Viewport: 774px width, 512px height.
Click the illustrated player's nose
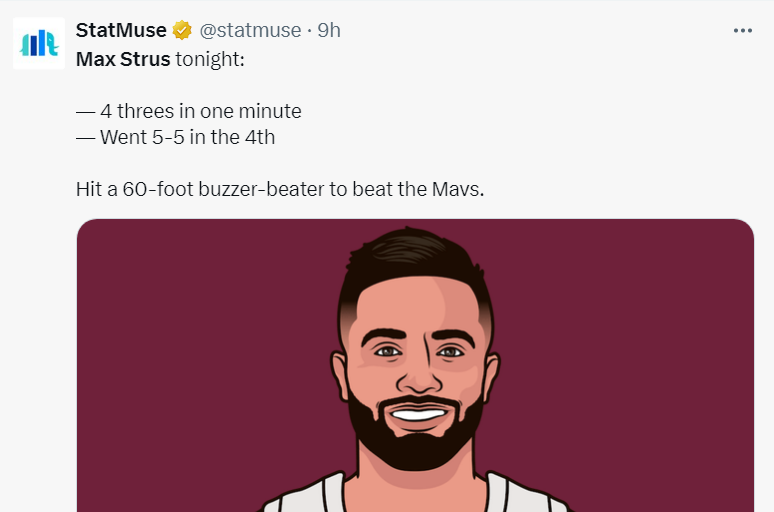tap(418, 375)
